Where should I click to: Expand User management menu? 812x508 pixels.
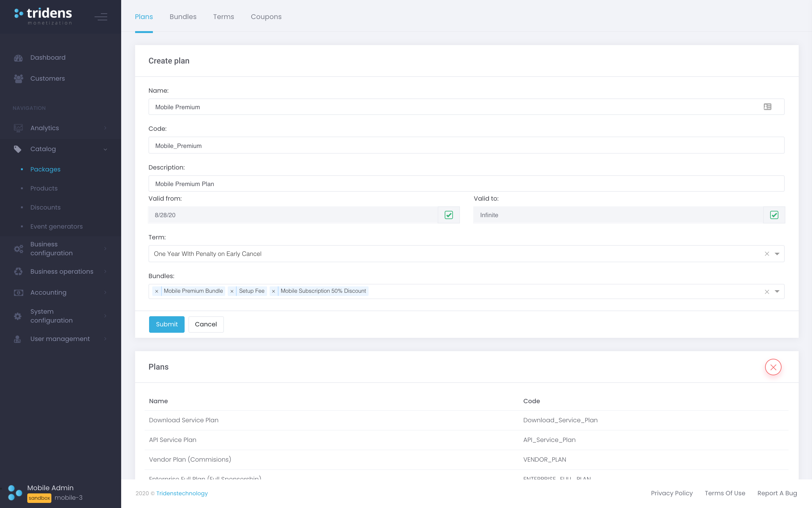pyautogui.click(x=105, y=339)
